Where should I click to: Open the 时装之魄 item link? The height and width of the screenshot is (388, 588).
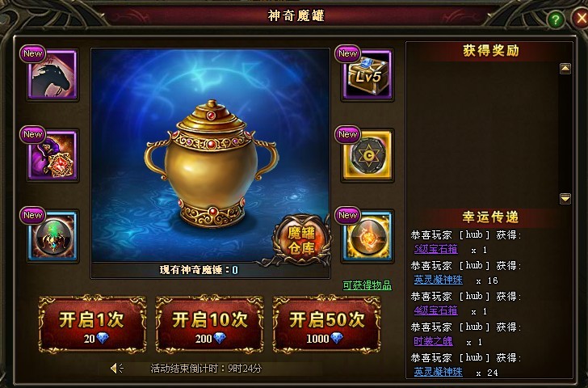click(433, 341)
